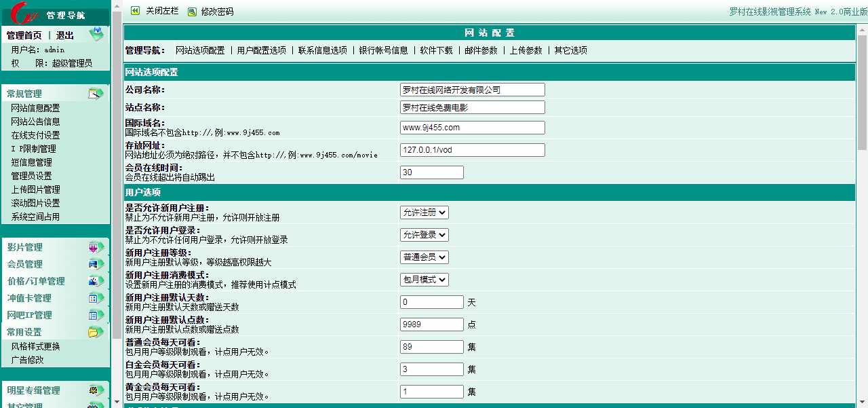
Task: Collapse the 常用设置 sidebar section
Action: 24,332
